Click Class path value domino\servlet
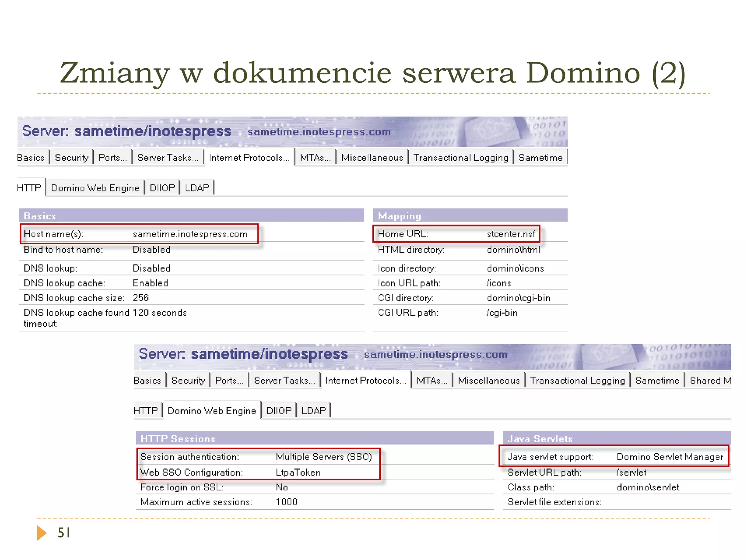 (x=648, y=487)
